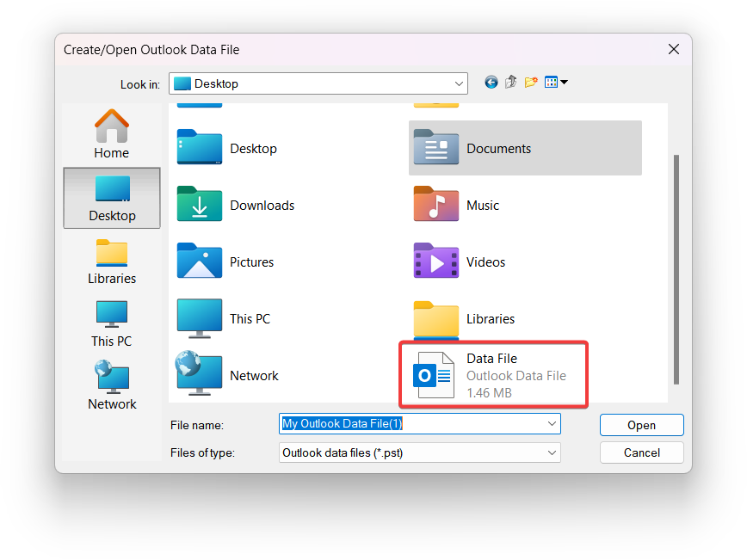The height and width of the screenshot is (560, 747).
Task: Open Libraries in the places bar
Action: (112, 262)
